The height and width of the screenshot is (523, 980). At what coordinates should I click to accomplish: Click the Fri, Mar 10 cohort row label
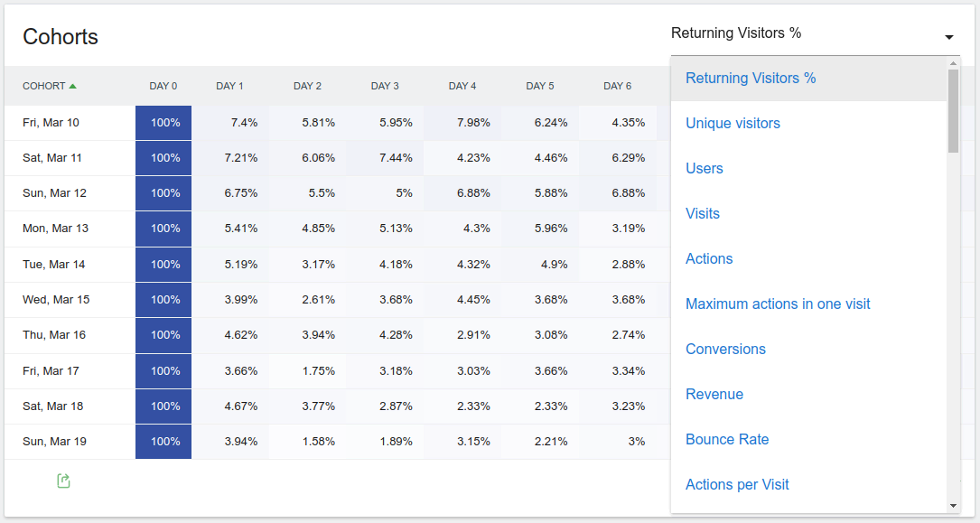[51, 122]
